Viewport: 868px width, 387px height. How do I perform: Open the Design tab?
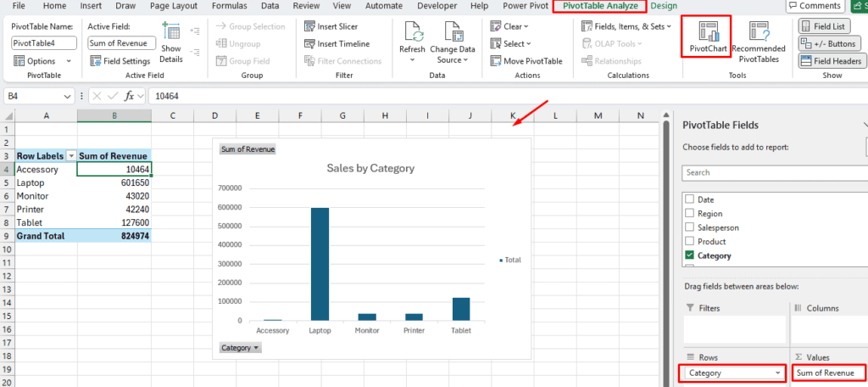(x=664, y=6)
